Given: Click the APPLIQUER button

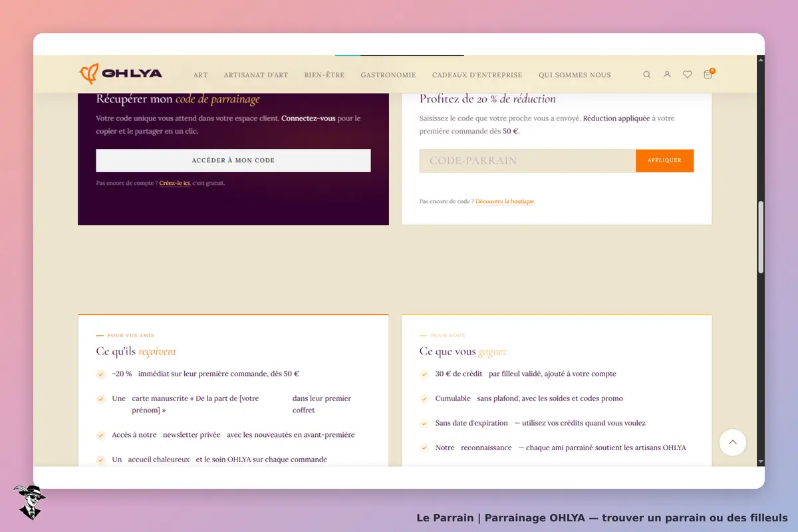Looking at the screenshot, I should click(664, 160).
